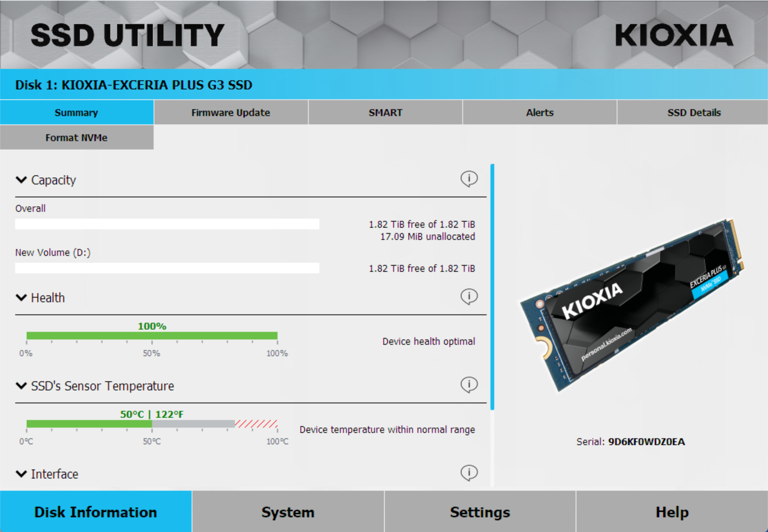Open the Help bottom tab

672,512
